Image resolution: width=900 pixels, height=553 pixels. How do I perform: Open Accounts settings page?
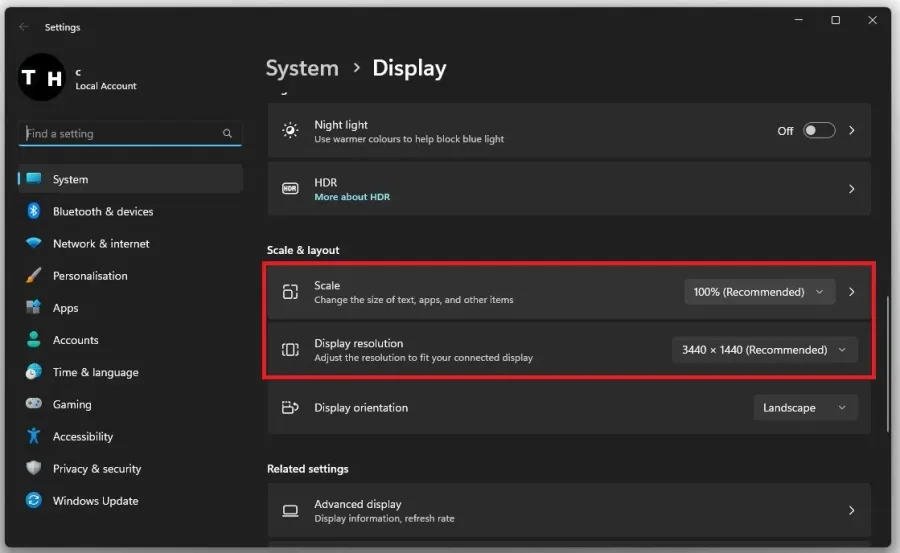[130, 339]
